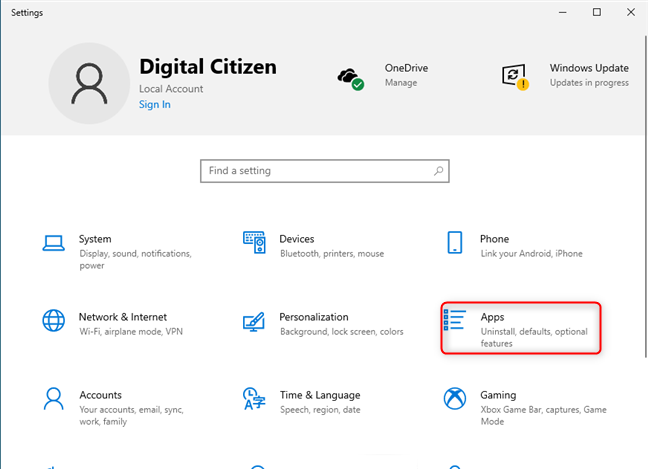This screenshot has width=648, height=469.
Task: Click "Background, lock screen, colors" description
Action: 342,331
